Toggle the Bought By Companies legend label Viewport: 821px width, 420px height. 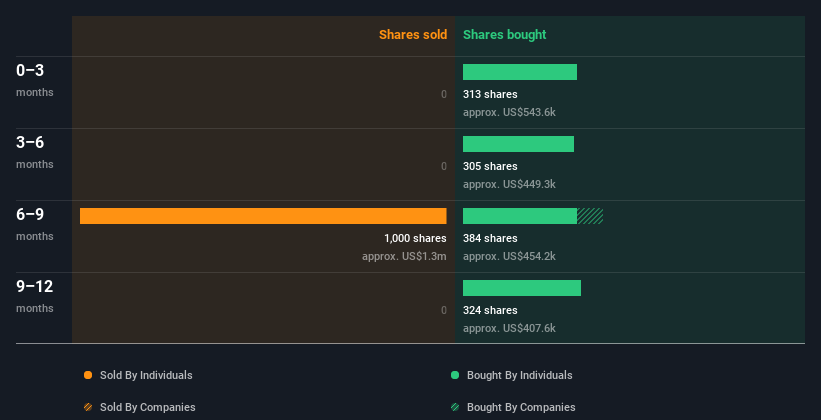tap(521, 407)
